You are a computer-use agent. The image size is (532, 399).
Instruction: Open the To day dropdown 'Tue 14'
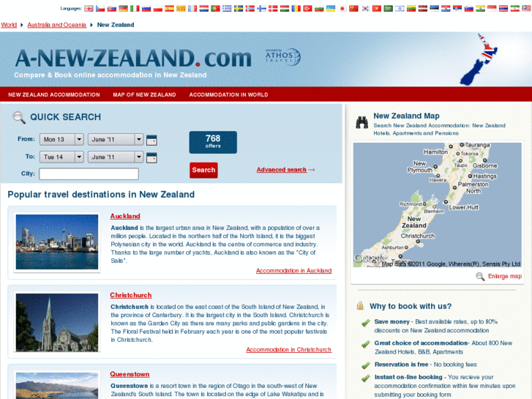click(61, 157)
